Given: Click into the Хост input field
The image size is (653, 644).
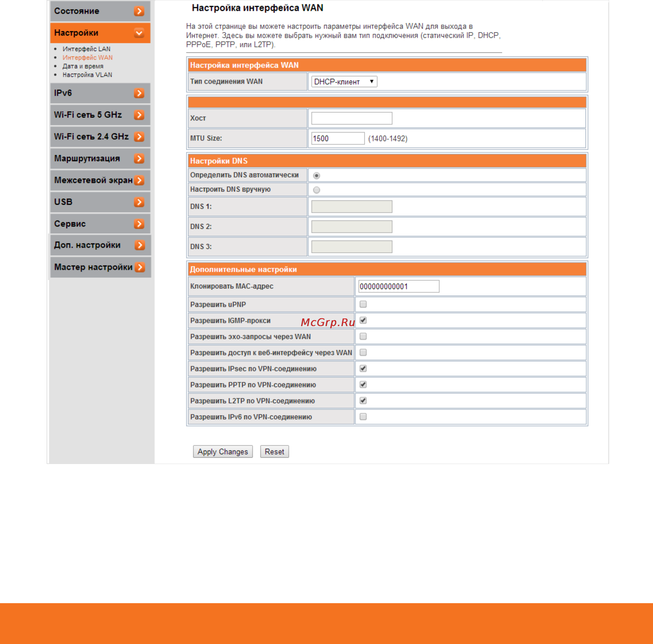Looking at the screenshot, I should (352, 118).
